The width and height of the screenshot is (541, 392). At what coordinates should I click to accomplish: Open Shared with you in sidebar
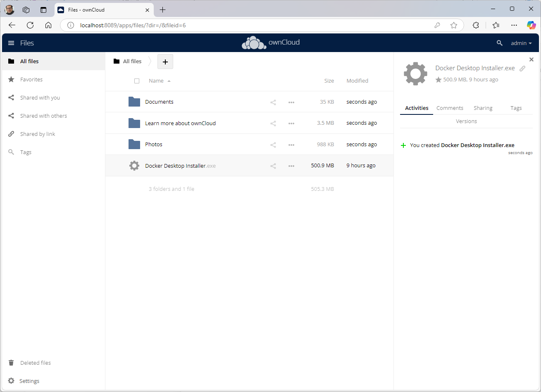(x=54, y=97)
